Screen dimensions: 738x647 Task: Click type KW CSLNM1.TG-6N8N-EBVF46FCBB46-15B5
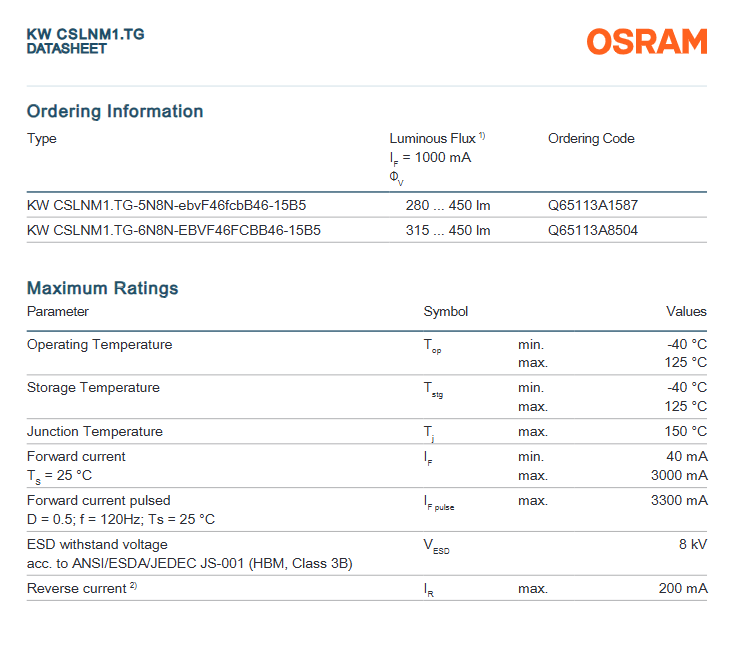click(x=173, y=231)
